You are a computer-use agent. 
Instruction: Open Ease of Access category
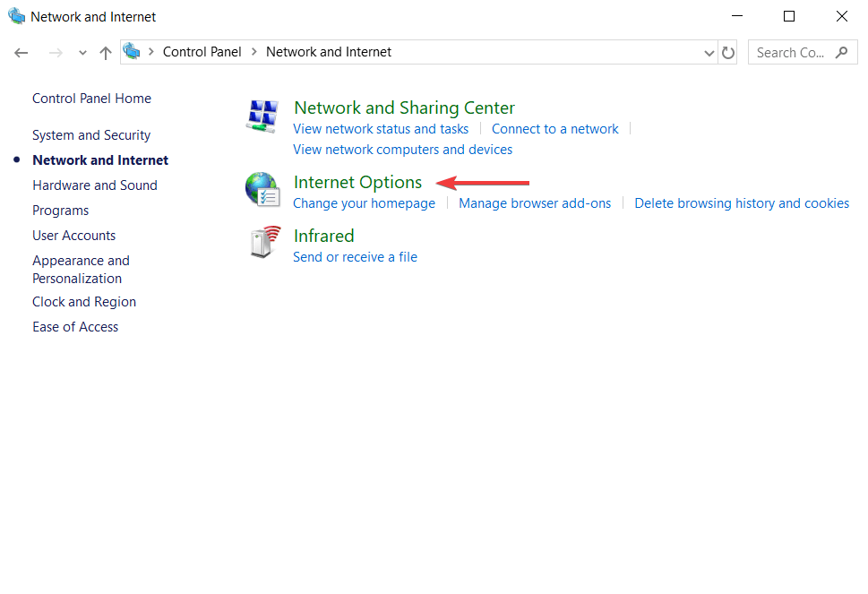click(x=75, y=327)
